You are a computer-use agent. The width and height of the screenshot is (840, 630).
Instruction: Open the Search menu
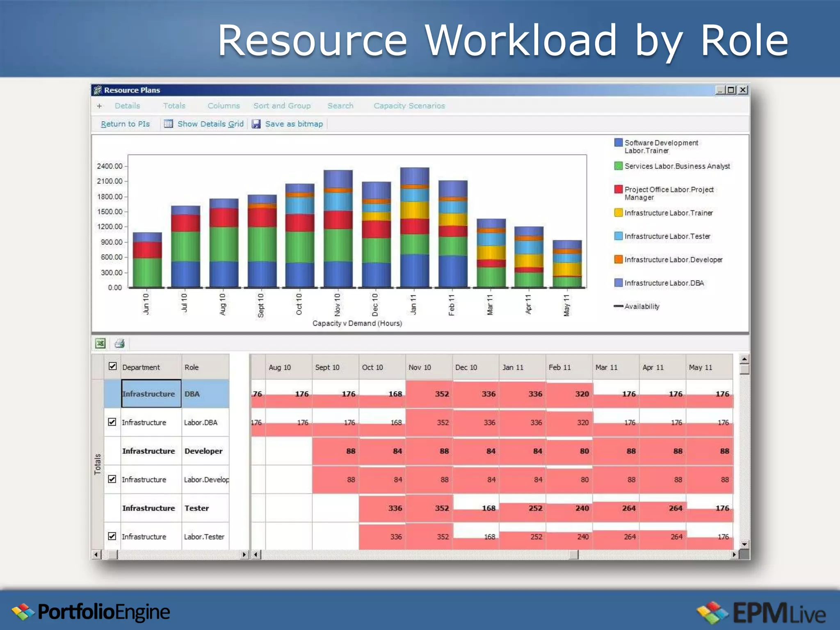(340, 106)
